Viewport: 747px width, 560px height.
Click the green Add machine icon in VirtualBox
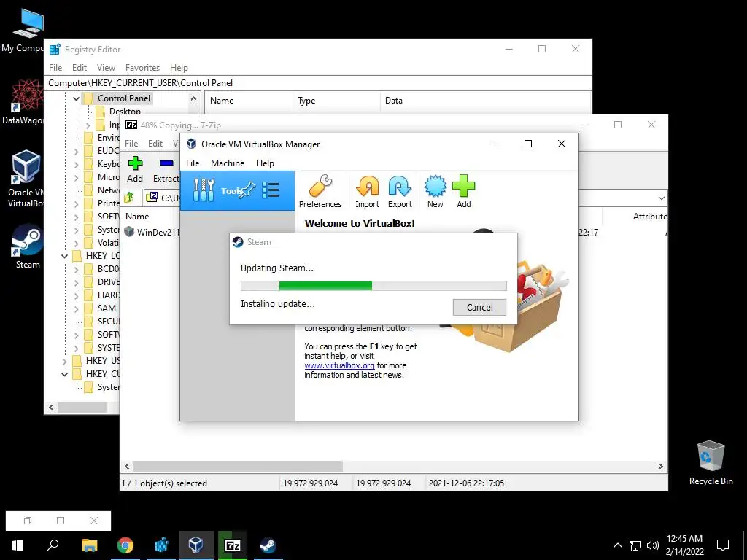[463, 192]
